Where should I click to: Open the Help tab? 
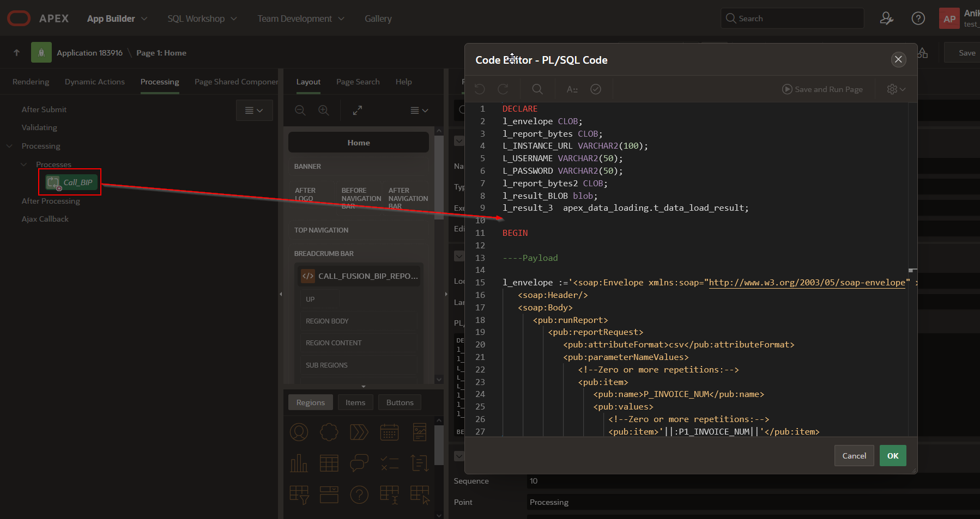[x=404, y=82]
